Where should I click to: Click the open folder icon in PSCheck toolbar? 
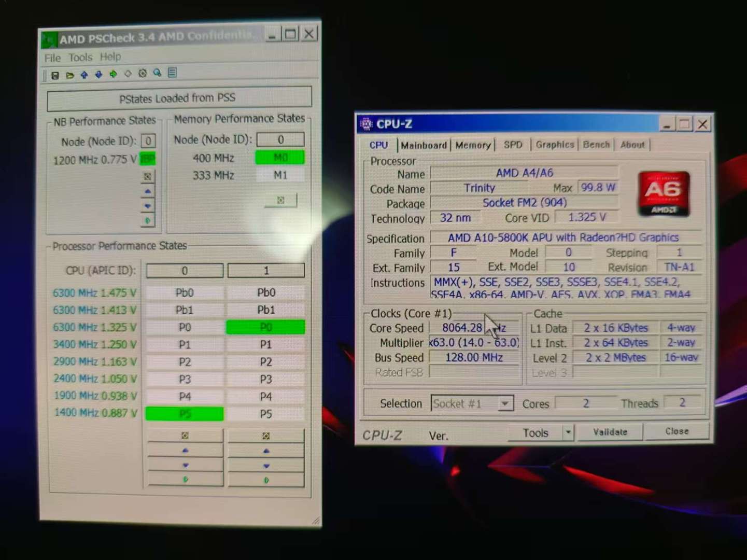69,75
